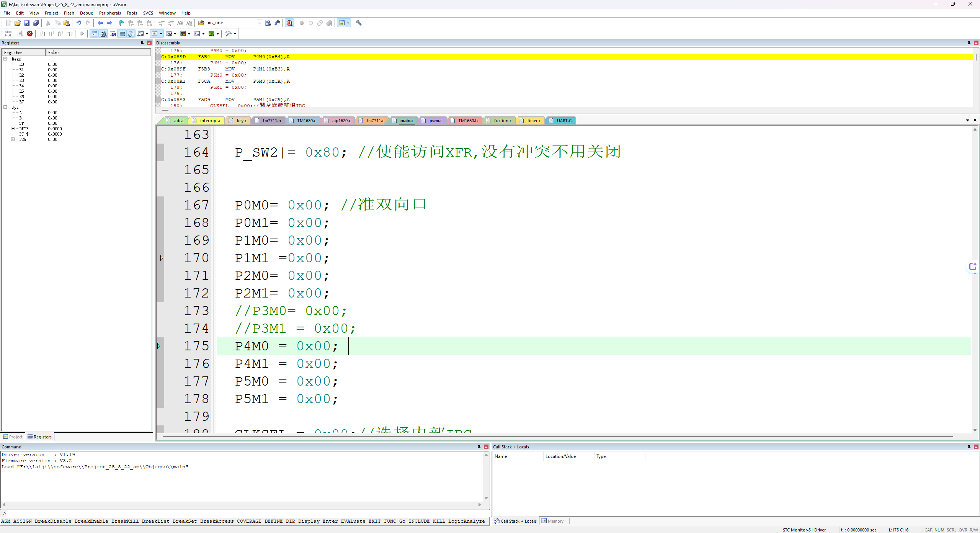Click the Incremental Find binoculars icon
The height and width of the screenshot is (533, 980).
point(277,23)
